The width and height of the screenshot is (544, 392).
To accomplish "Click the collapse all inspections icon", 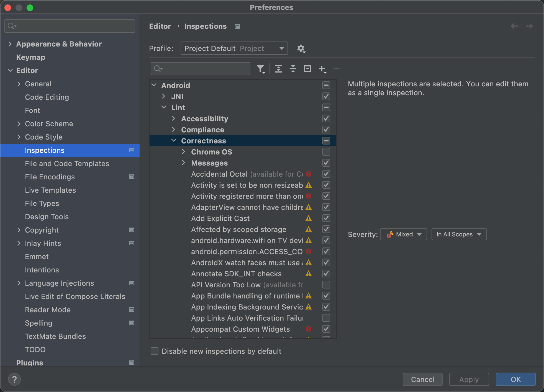I will click(293, 69).
